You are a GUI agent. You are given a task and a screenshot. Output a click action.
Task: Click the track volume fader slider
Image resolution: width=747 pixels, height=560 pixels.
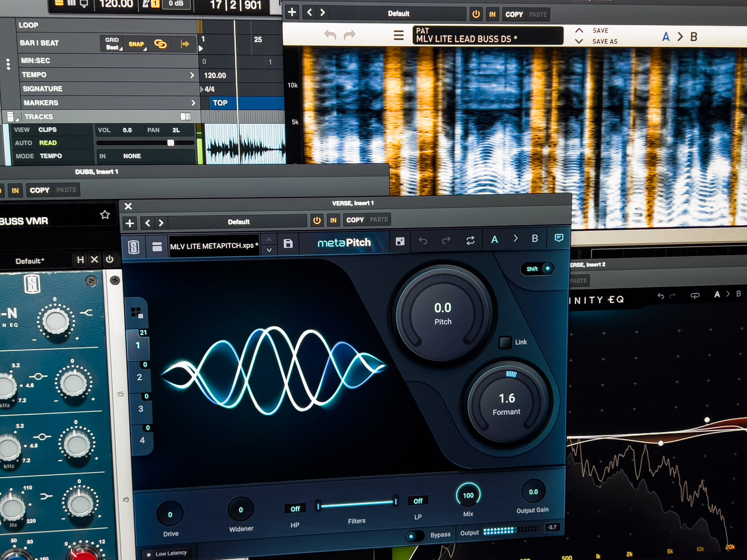coord(170,143)
